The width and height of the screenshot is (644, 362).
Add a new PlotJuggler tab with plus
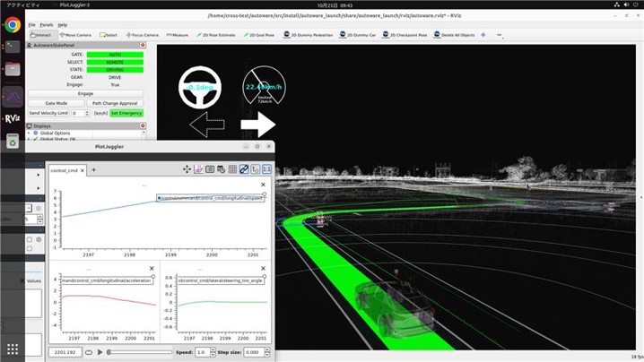[x=93, y=169]
